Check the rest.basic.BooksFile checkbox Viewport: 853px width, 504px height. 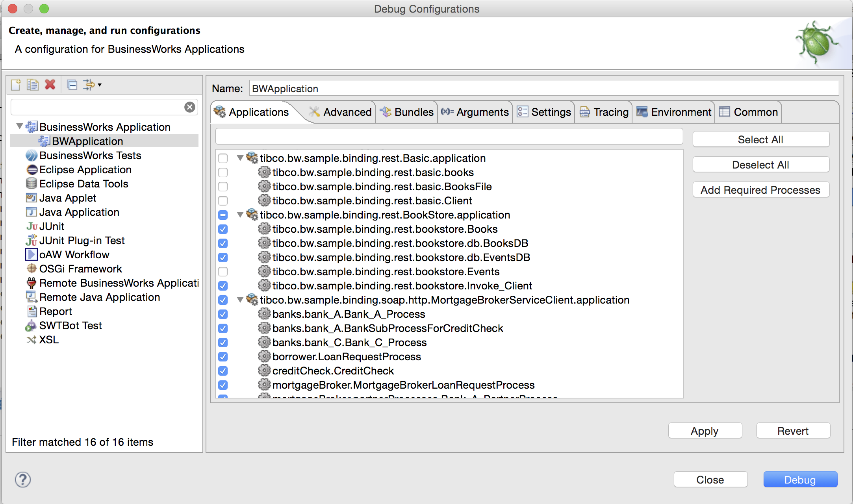(x=223, y=187)
